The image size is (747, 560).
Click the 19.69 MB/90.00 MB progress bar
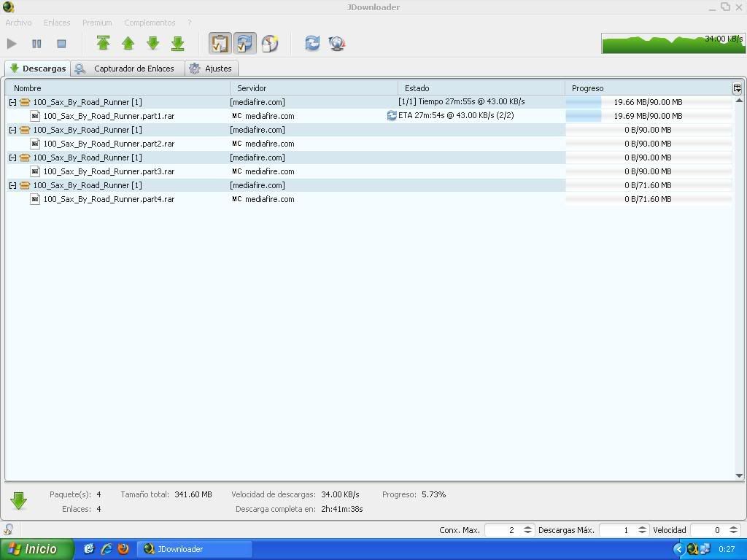(x=649, y=116)
